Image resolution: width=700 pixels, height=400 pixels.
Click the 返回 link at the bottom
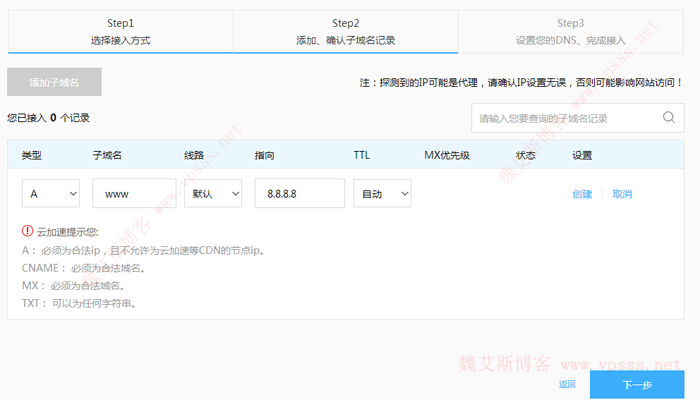(x=567, y=384)
